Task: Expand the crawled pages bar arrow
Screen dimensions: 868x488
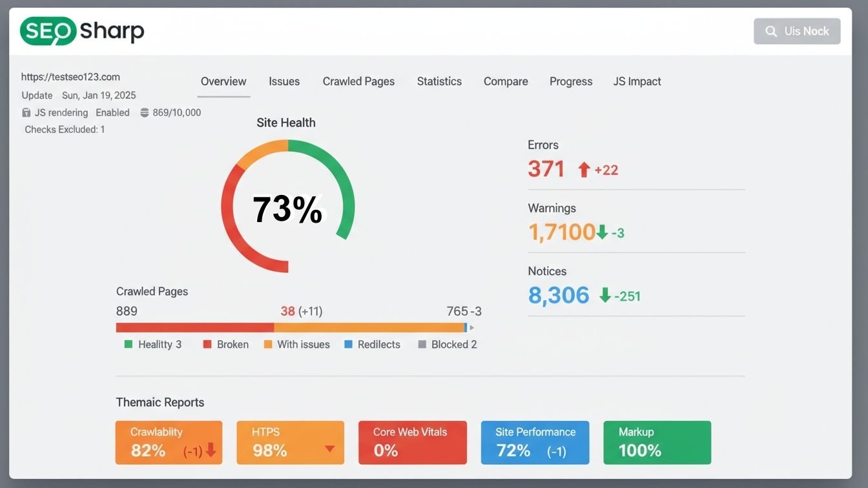Action: tap(472, 327)
